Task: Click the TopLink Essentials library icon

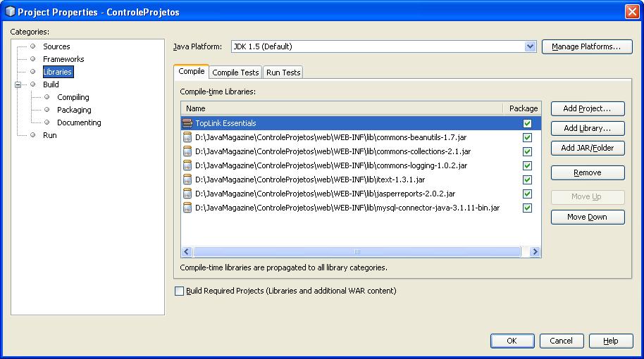Action: pyautogui.click(x=187, y=123)
